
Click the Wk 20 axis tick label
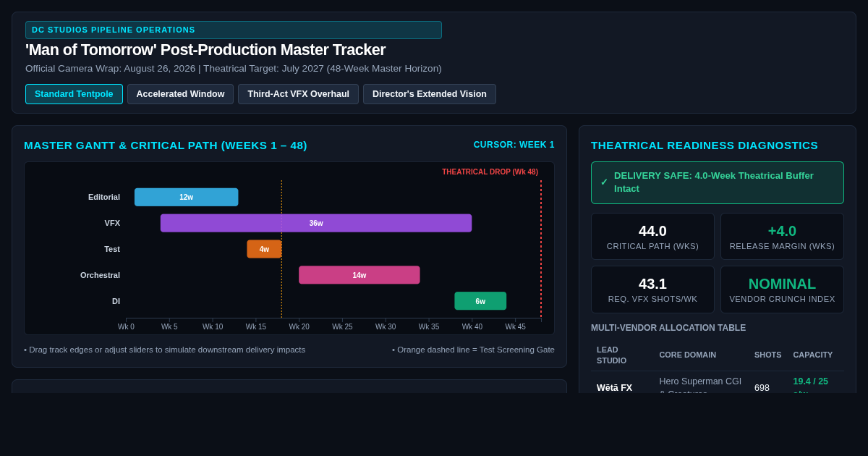(299, 327)
